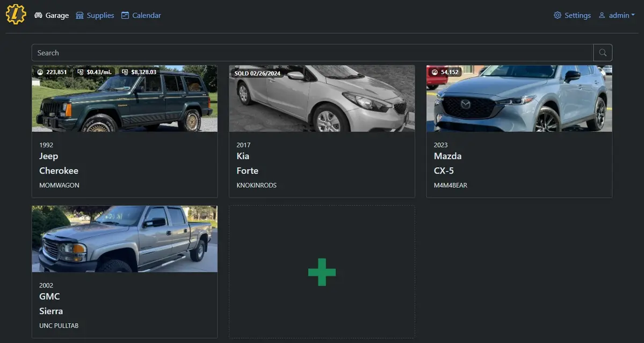Click the $0.43/mi. cost badge
644x343 pixels.
(95, 72)
